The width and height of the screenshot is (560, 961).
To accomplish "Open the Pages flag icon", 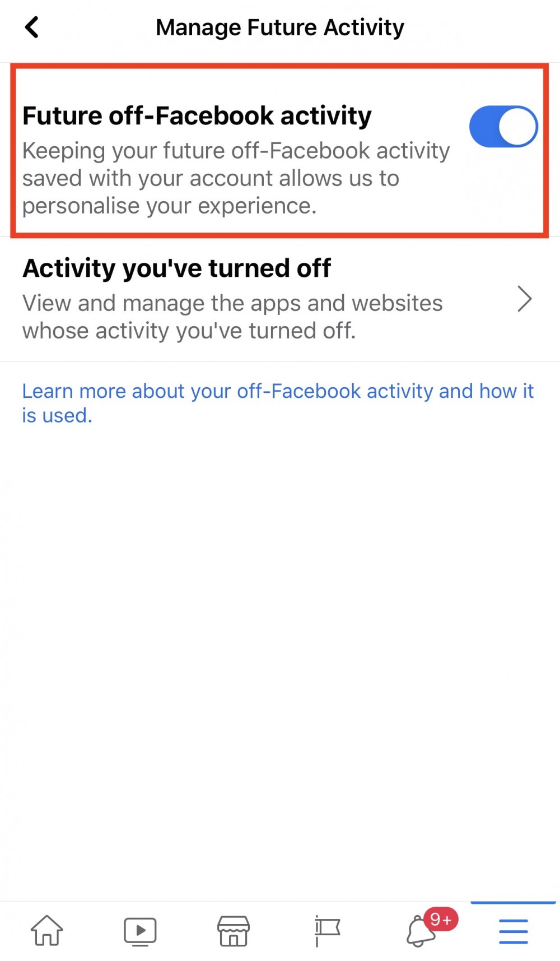I will pyautogui.click(x=327, y=931).
